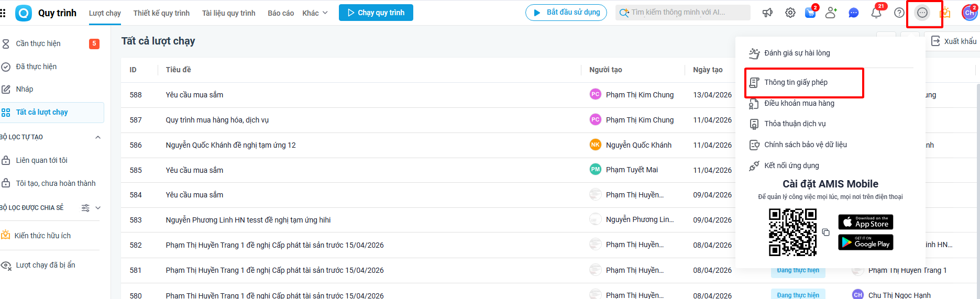
Task: Select Thông tin giấy phép menu item
Action: coord(796,82)
